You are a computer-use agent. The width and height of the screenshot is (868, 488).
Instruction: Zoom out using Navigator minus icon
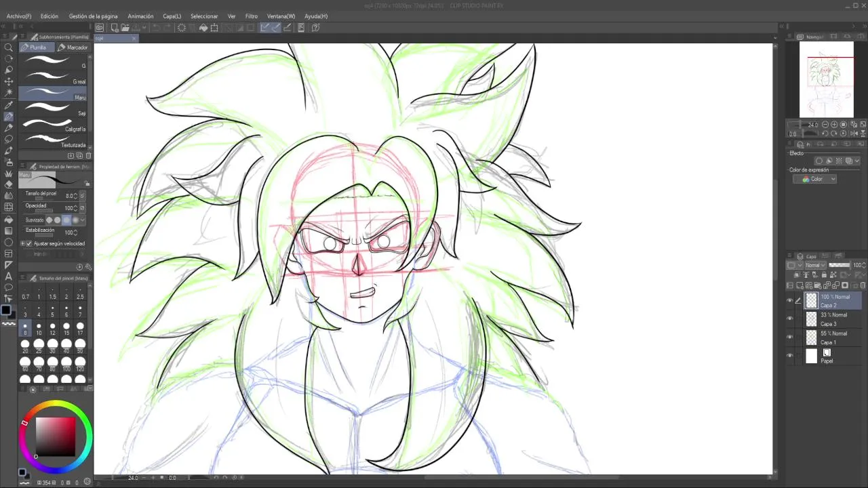coord(826,125)
